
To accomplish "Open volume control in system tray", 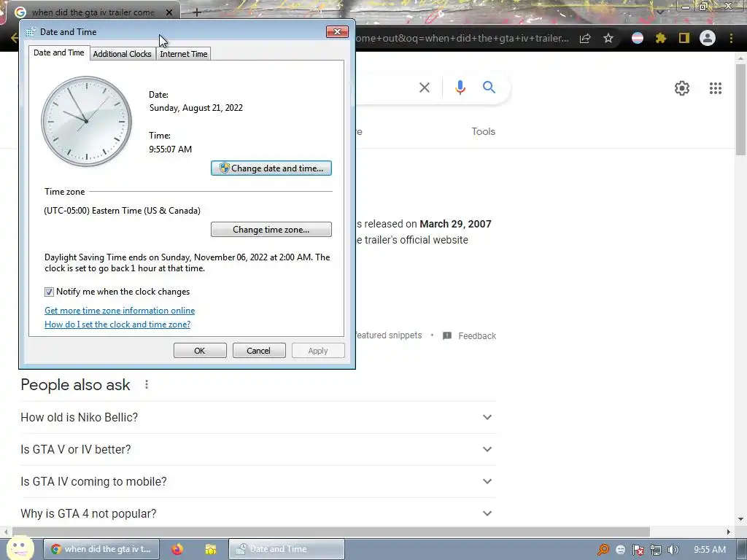I will click(673, 550).
